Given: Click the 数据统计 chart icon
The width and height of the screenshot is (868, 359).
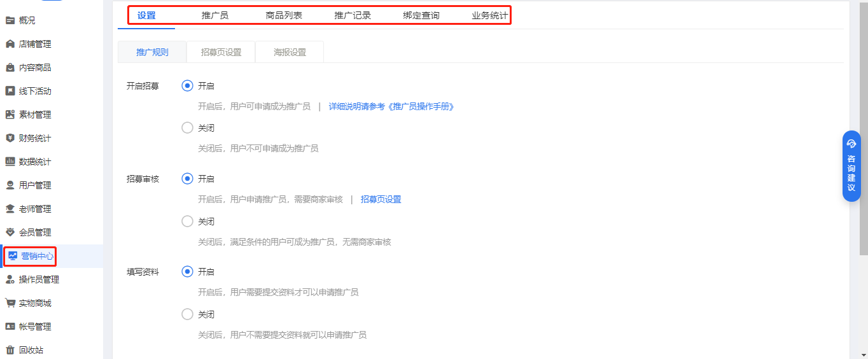Looking at the screenshot, I should (x=10, y=162).
